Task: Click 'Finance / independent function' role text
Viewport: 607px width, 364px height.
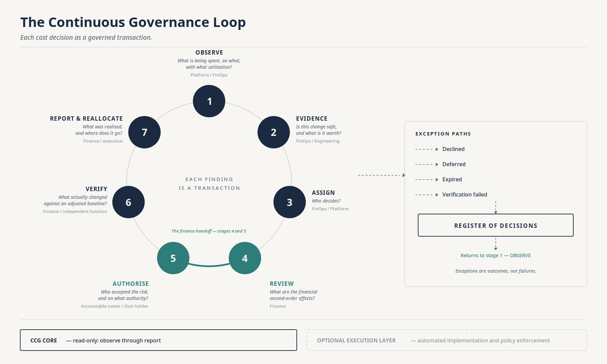Action: pos(75,211)
